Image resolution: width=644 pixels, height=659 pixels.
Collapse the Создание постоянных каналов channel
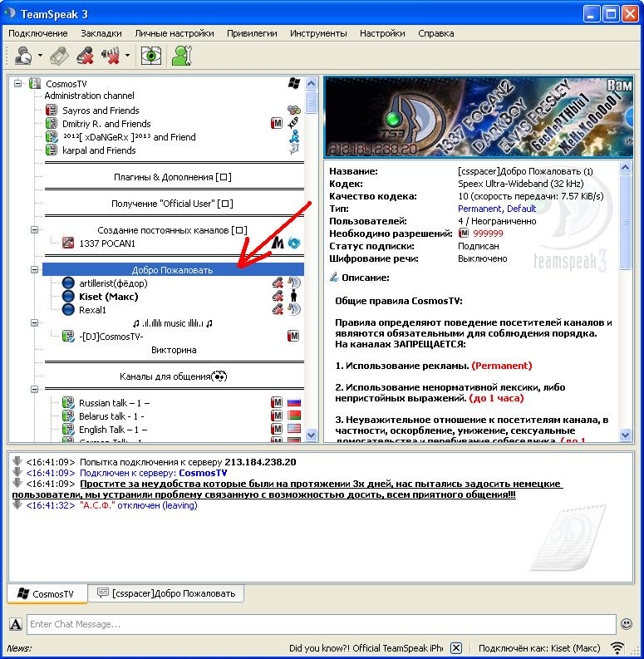(34, 230)
